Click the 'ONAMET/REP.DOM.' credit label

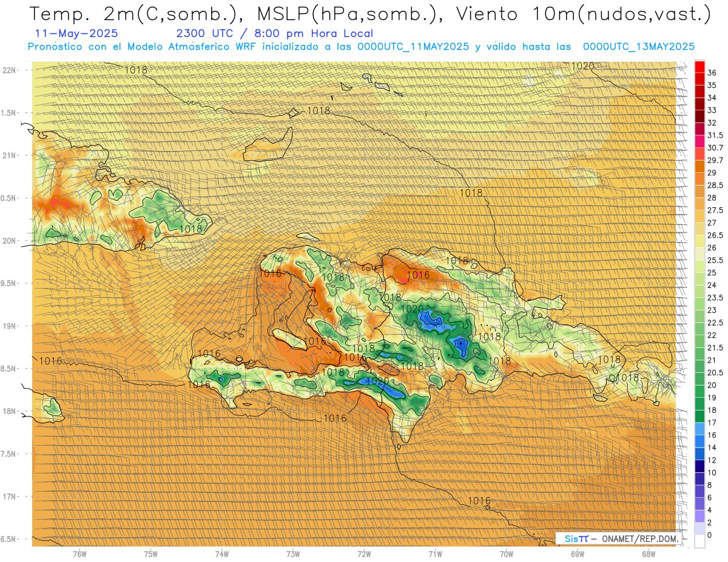tap(639, 539)
